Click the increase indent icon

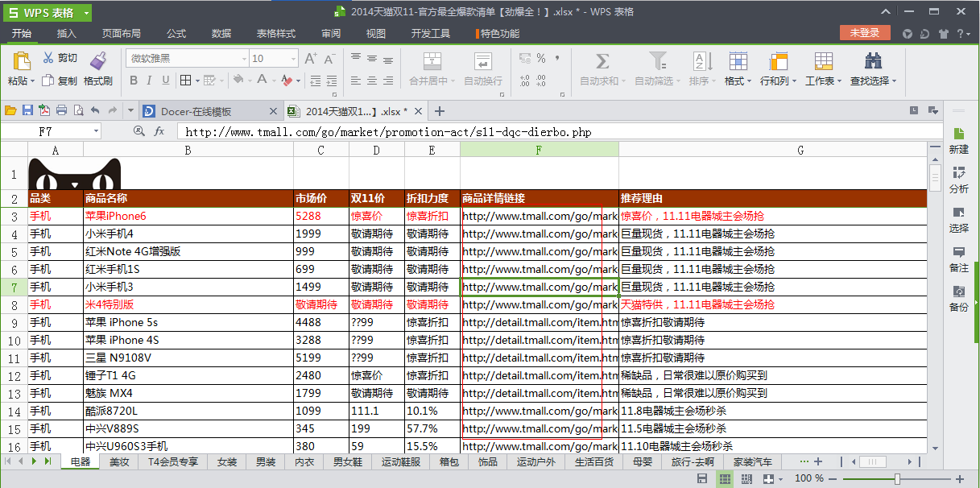coord(331,81)
